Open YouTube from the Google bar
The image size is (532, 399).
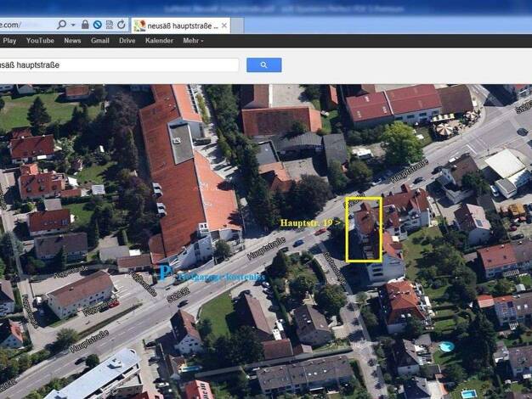(40, 40)
